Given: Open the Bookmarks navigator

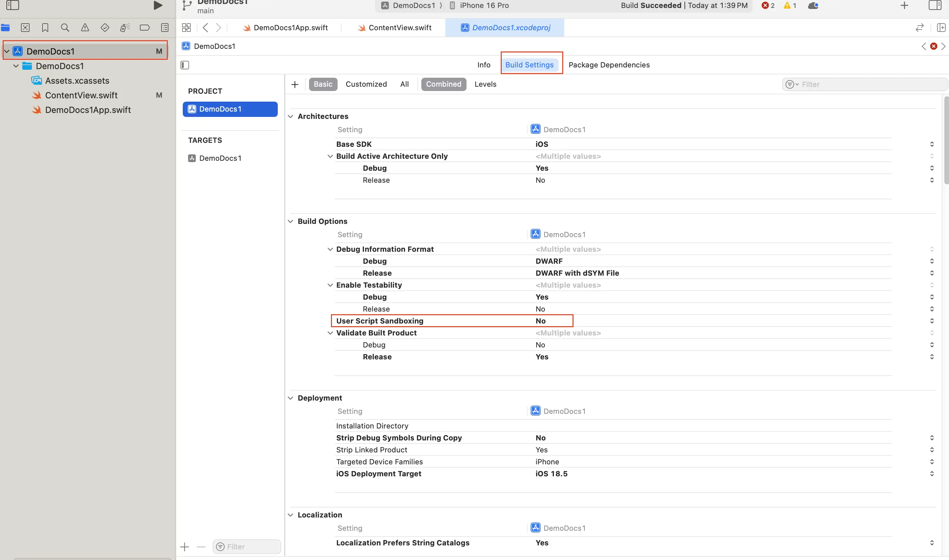Looking at the screenshot, I should click(45, 27).
